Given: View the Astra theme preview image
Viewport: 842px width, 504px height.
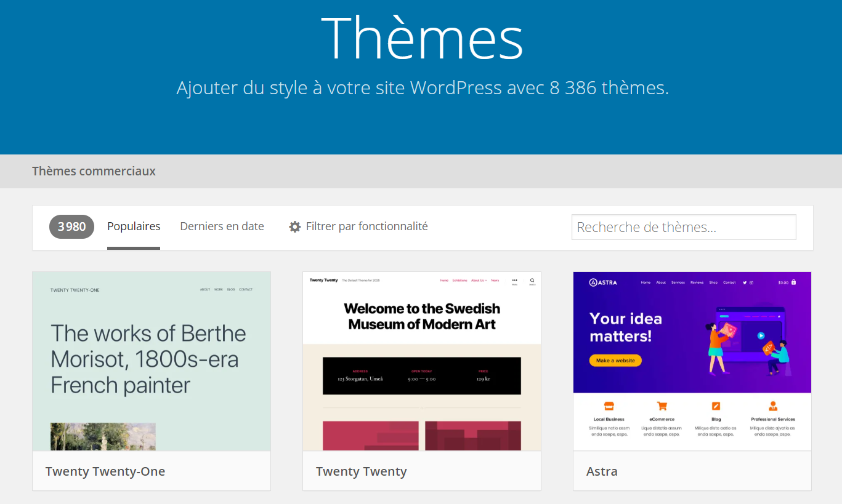Looking at the screenshot, I should tap(692, 361).
